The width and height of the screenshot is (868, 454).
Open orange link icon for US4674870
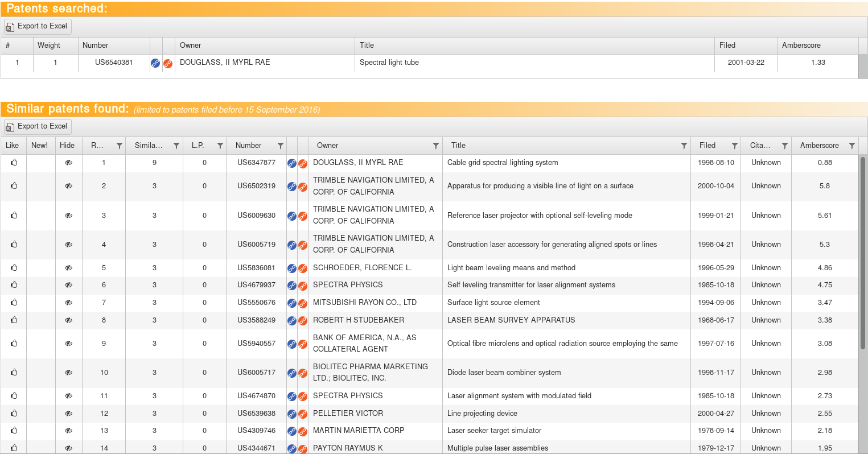click(x=303, y=397)
